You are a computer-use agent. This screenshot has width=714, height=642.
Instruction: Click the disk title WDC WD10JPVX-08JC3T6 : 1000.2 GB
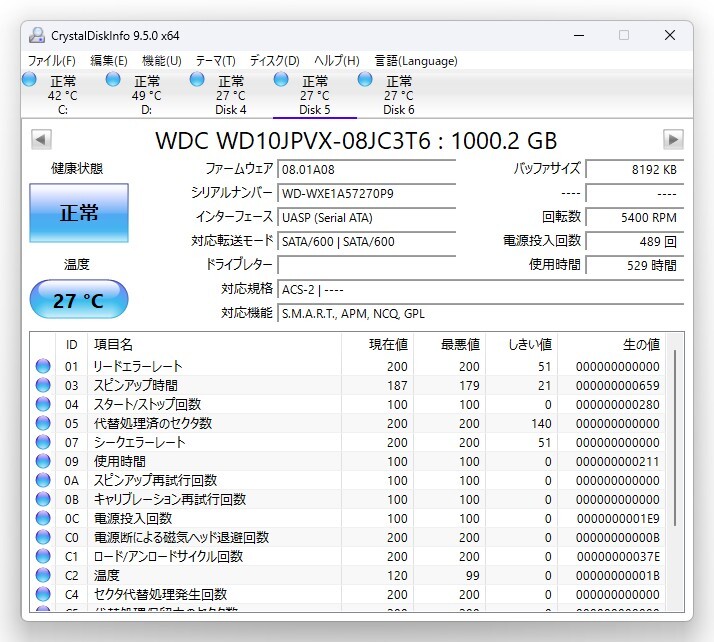[356, 141]
